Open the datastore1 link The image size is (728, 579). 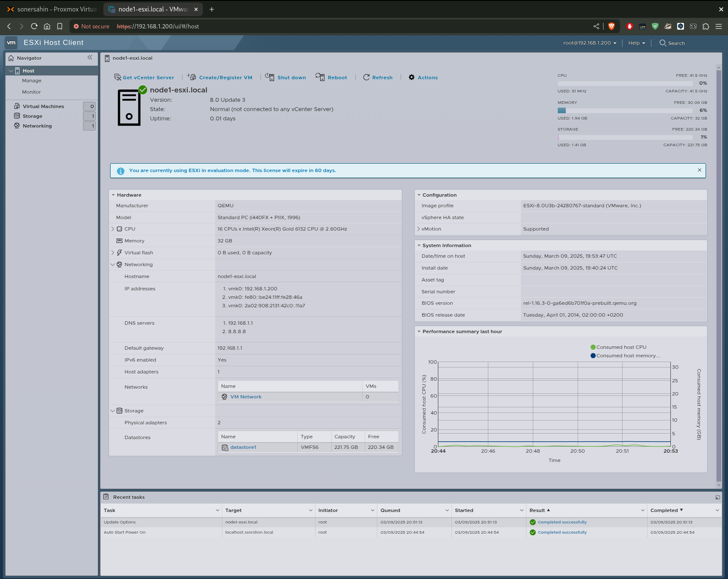(x=243, y=447)
